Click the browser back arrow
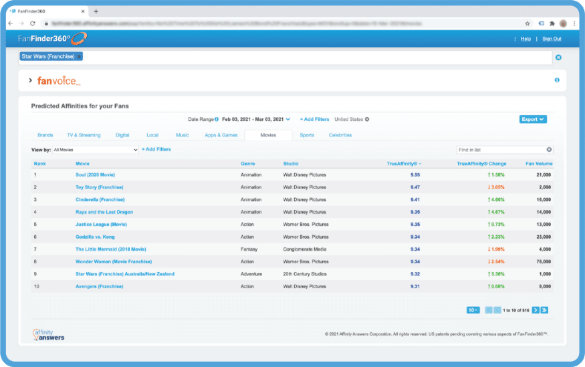 pyautogui.click(x=10, y=23)
